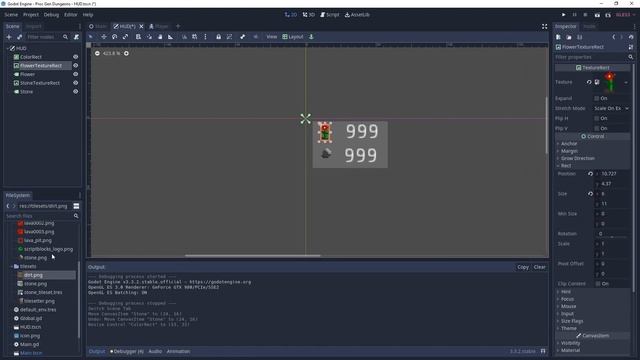Select the Select Mode arrow tool
The height and width of the screenshot is (360, 640).
click(x=91, y=37)
